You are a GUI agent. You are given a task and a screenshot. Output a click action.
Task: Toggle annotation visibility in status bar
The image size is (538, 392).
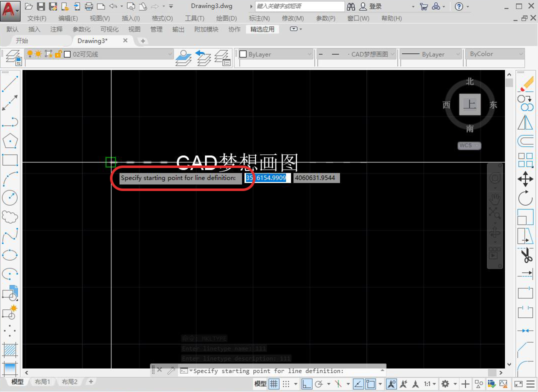coord(391,384)
